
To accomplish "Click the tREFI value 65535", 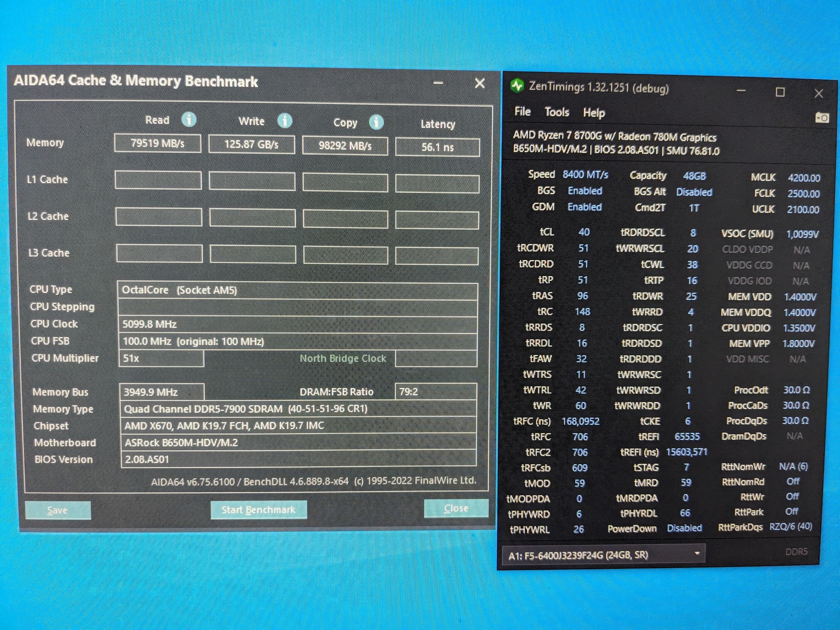I will coord(687,436).
